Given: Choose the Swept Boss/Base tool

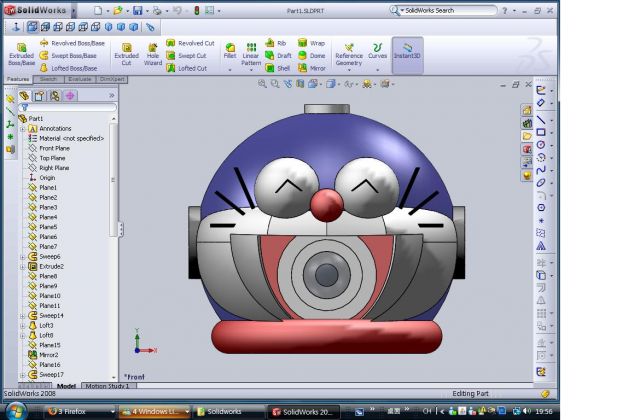Looking at the screenshot, I should pyautogui.click(x=68, y=56).
